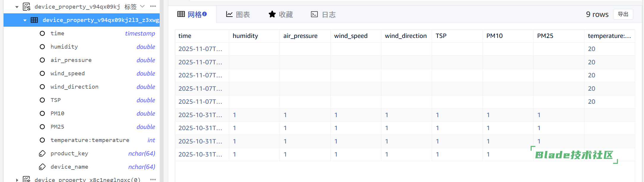
Task: Click the grid icon on the 网格 tab
Action: click(181, 14)
